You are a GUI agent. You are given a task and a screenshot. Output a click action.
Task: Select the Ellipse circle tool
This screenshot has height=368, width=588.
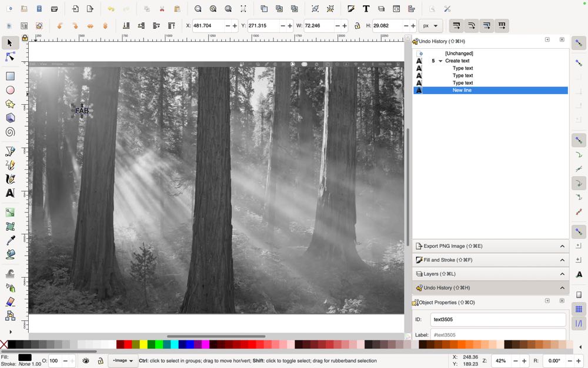10,90
